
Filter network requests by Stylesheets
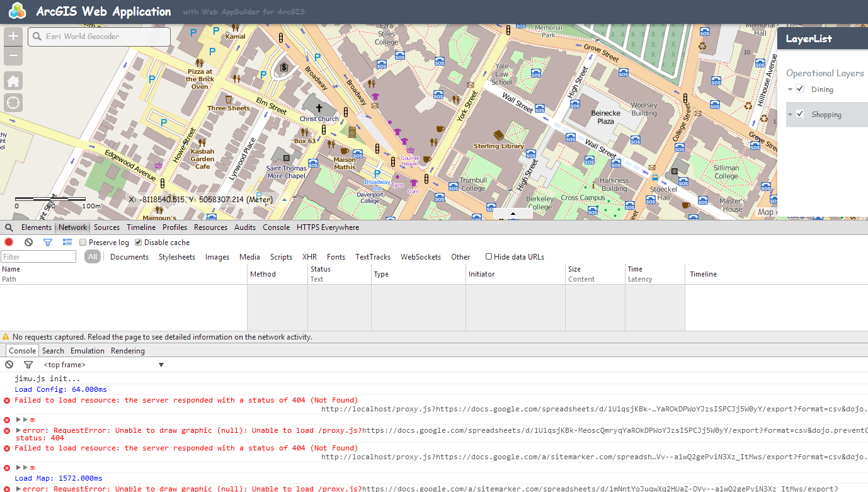pyautogui.click(x=177, y=256)
